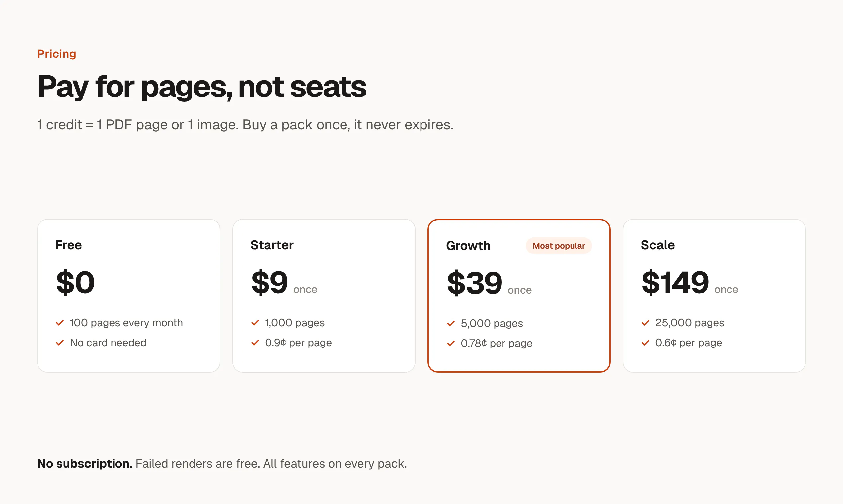Click the bold No subscription text

tap(85, 463)
